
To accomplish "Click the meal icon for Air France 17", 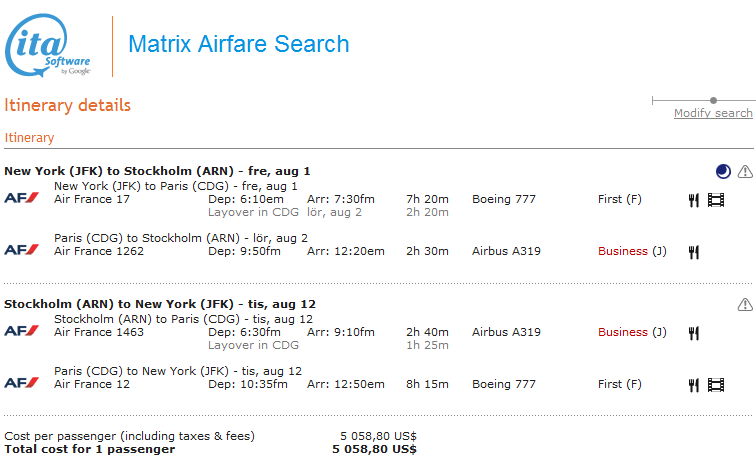I will tap(693, 200).
